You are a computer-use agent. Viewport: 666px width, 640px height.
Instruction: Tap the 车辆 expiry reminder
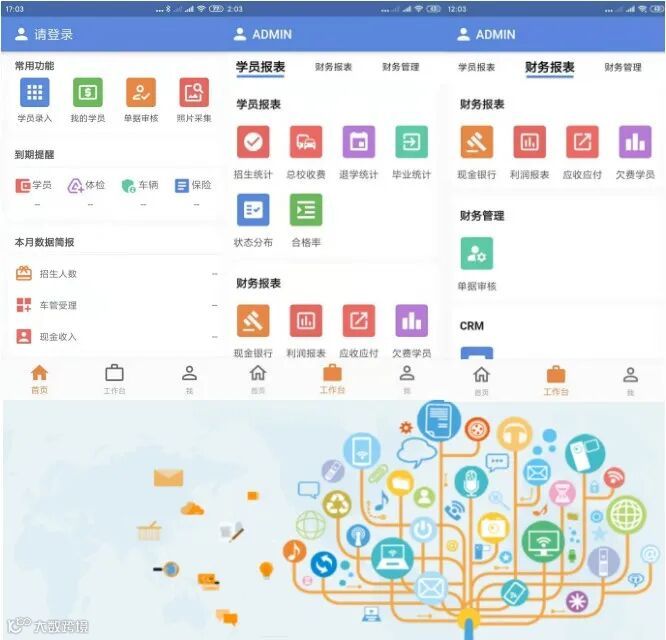pos(140,186)
